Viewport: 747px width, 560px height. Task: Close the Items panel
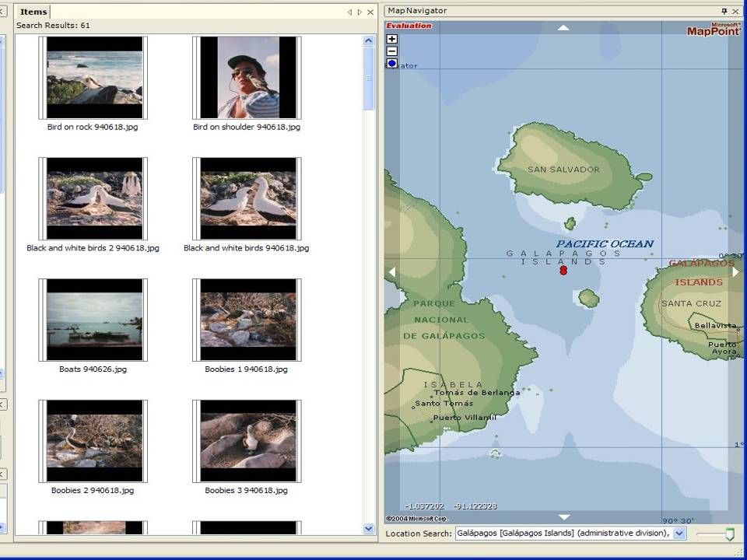click(370, 12)
